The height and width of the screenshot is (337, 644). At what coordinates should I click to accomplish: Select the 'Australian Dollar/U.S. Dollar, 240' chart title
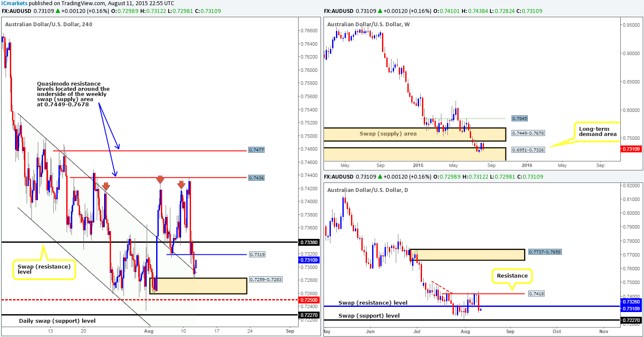[49, 25]
